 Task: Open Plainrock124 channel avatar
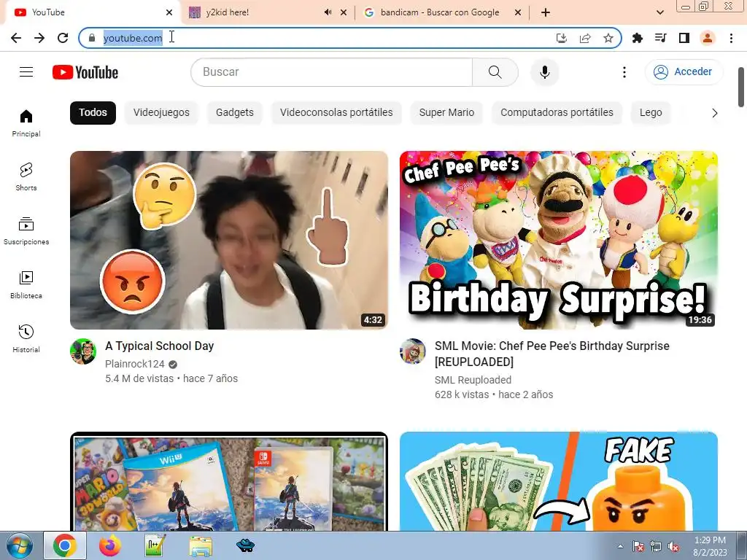(83, 351)
